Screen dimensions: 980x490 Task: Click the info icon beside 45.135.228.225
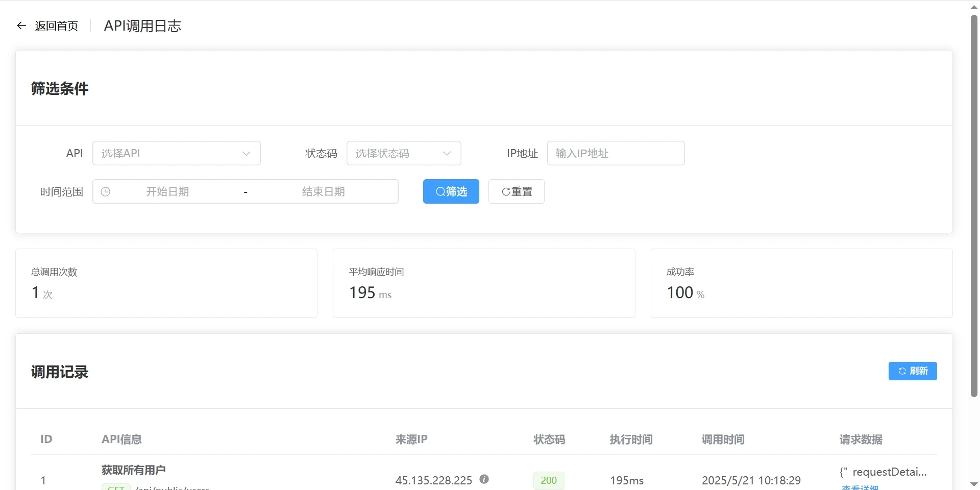point(484,479)
